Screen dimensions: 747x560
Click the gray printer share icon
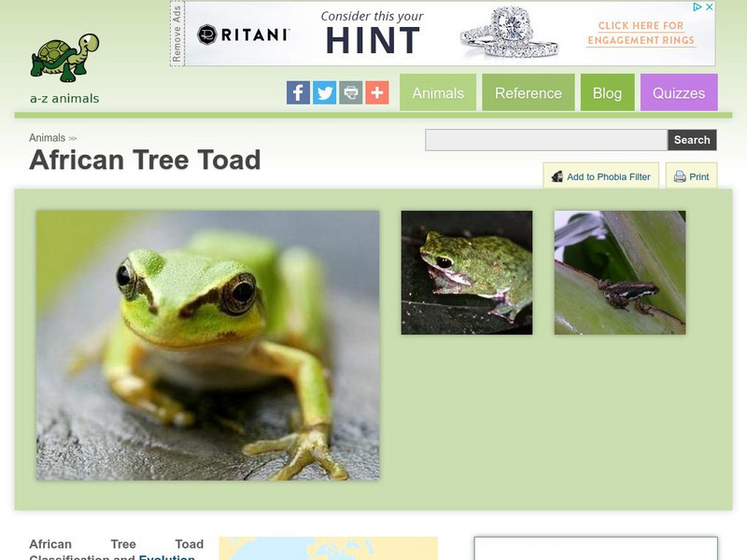[351, 92]
